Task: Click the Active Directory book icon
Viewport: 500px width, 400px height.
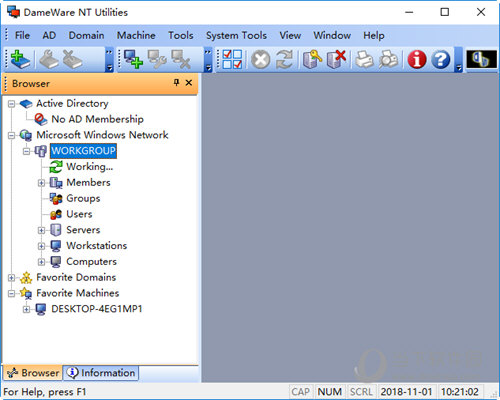Action: tap(26, 104)
